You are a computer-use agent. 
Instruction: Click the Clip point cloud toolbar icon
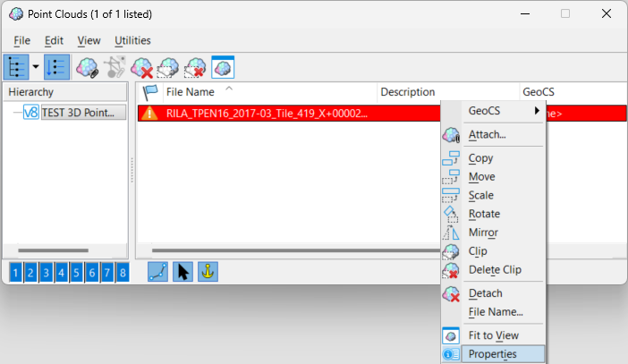(168, 67)
